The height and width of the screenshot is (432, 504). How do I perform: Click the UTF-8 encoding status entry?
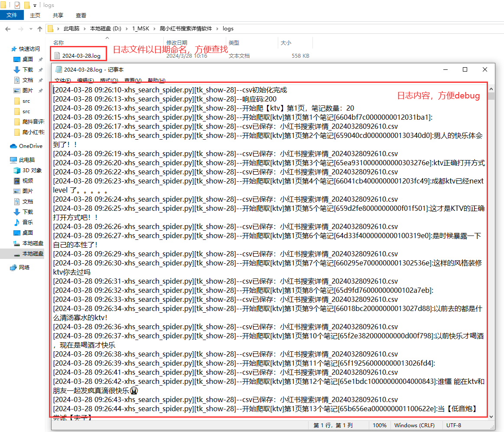[454, 425]
